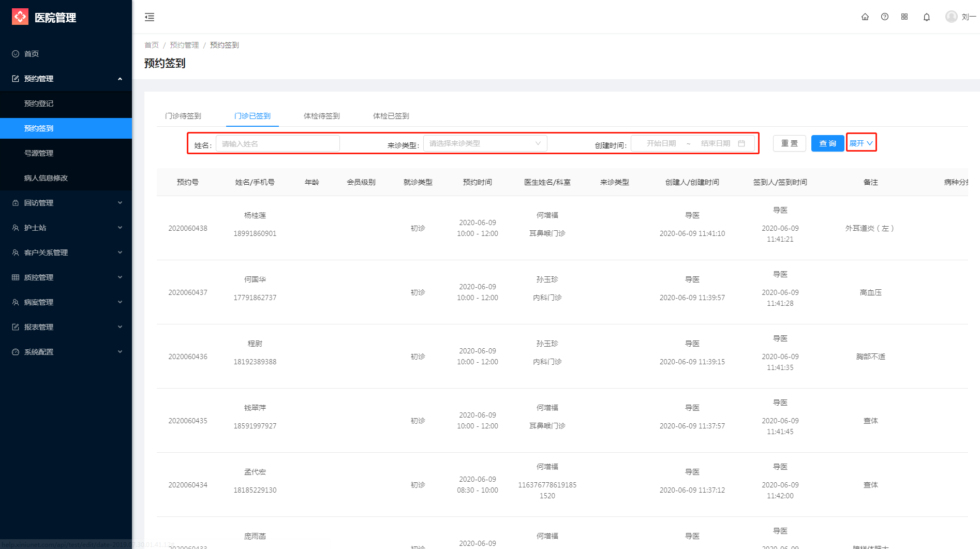The image size is (980, 549).
Task: Click the 报表管理 sidebar icon
Action: click(16, 327)
